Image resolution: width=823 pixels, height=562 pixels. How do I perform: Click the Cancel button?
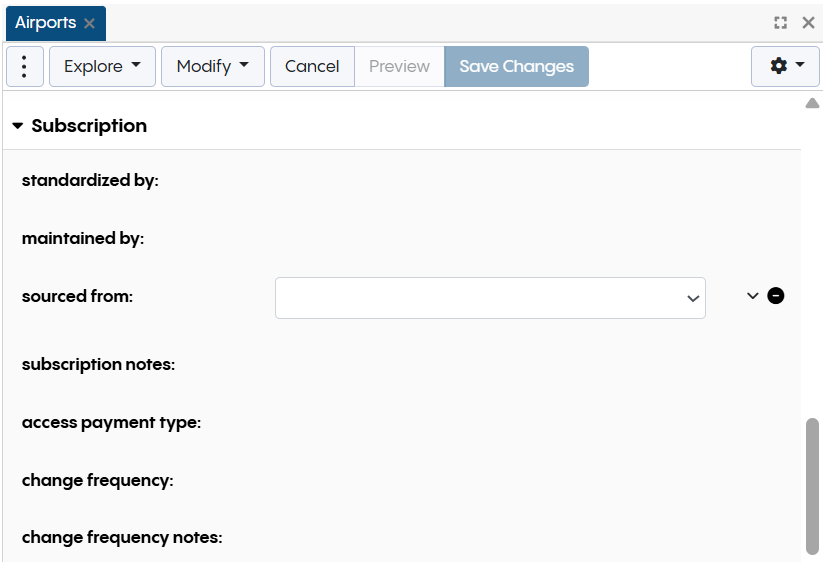pos(312,66)
